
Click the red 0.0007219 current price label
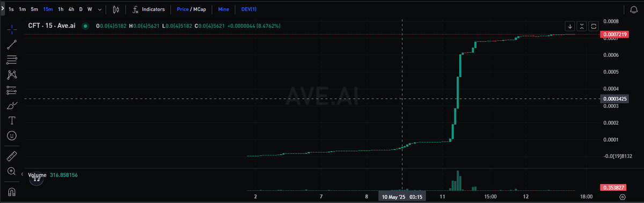click(615, 34)
